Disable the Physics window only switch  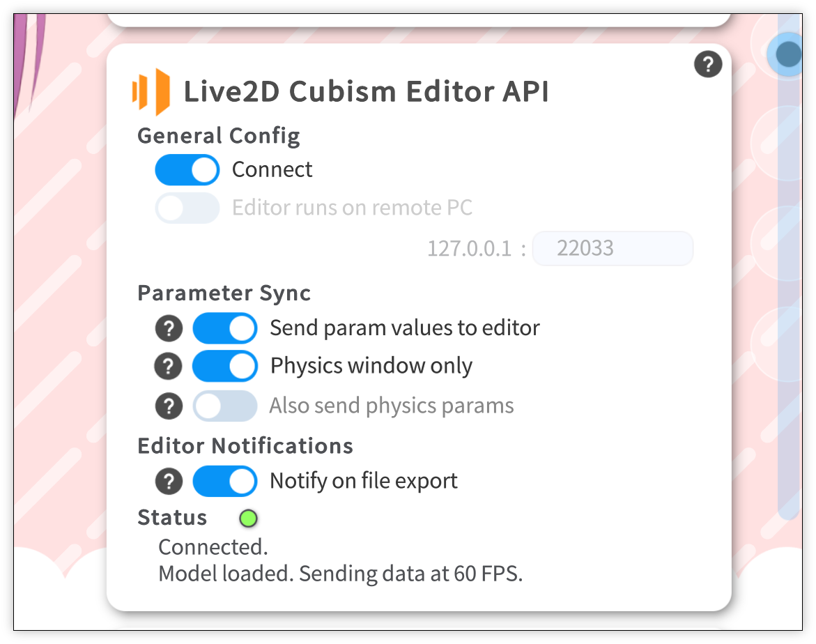pyautogui.click(x=224, y=367)
